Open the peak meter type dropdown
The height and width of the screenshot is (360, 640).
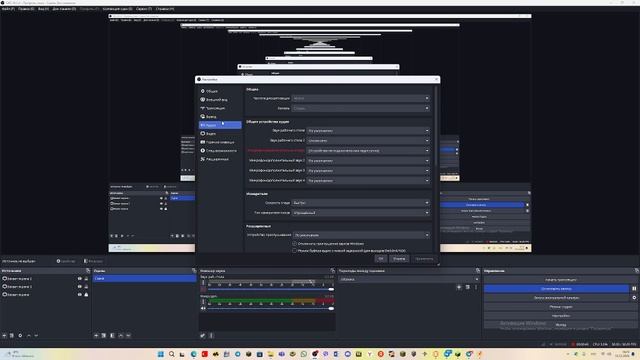361,213
